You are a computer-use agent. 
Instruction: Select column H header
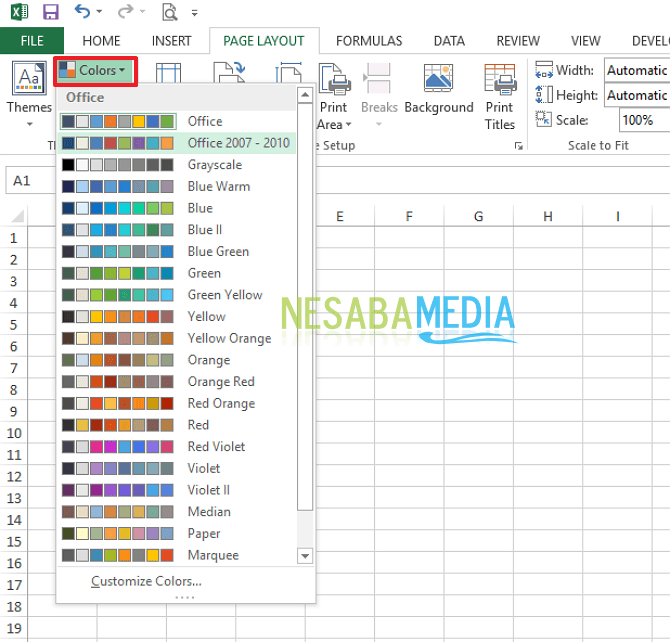tap(548, 216)
